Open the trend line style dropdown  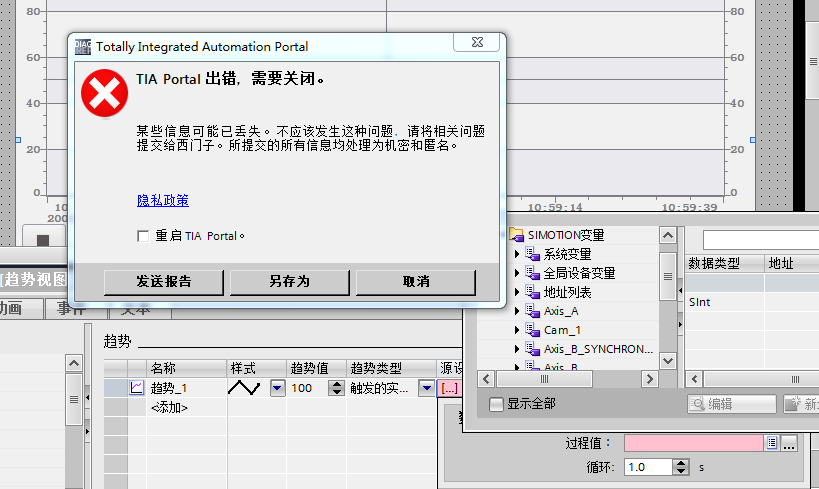coord(277,388)
